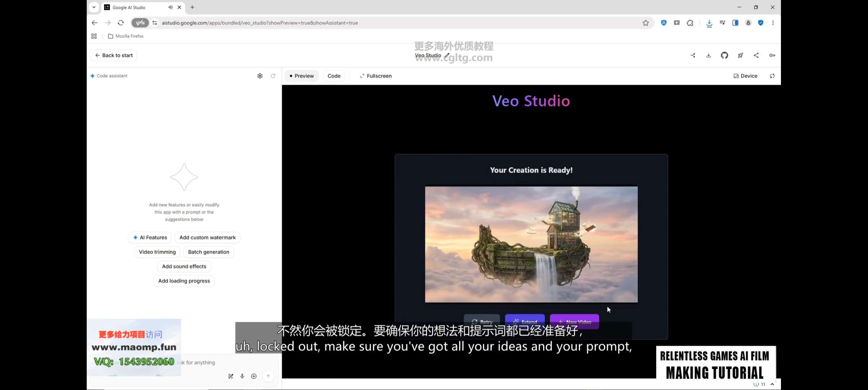Open the tab search dropdown

pos(94,7)
